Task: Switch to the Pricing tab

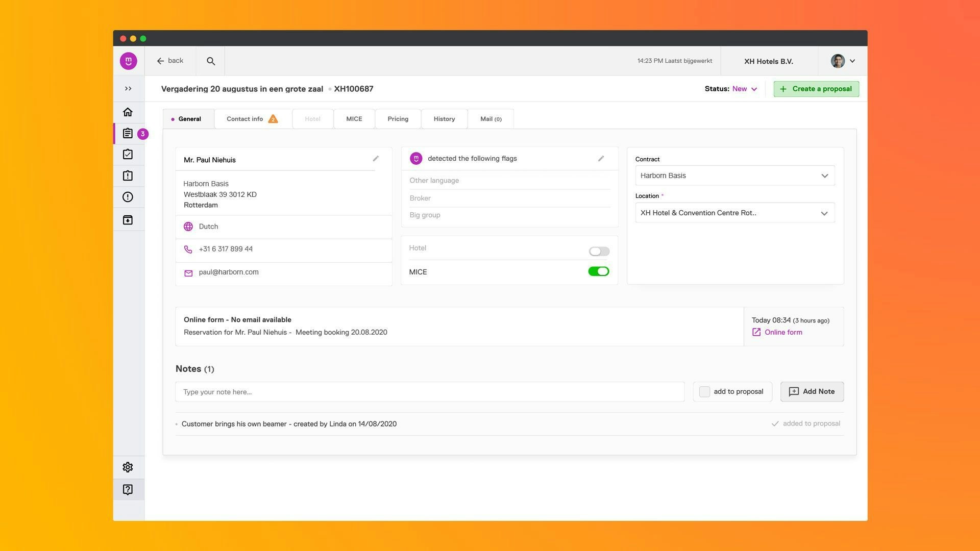Action: point(398,119)
